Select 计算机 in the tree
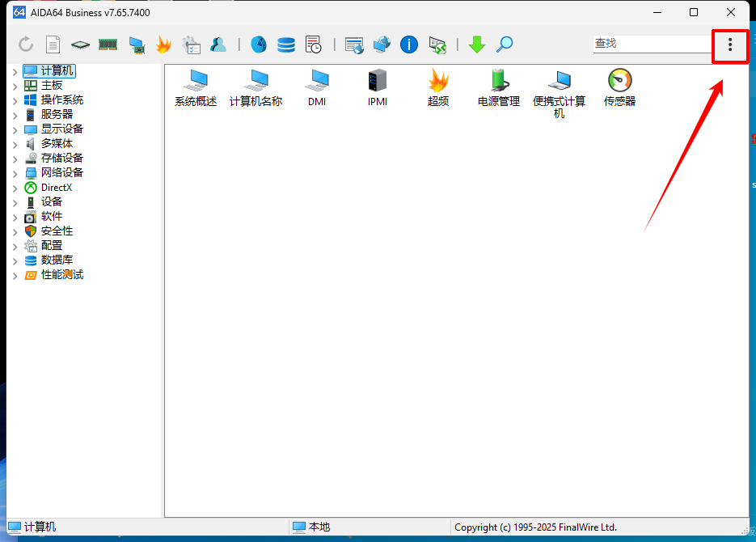The width and height of the screenshot is (756, 542). pos(49,71)
